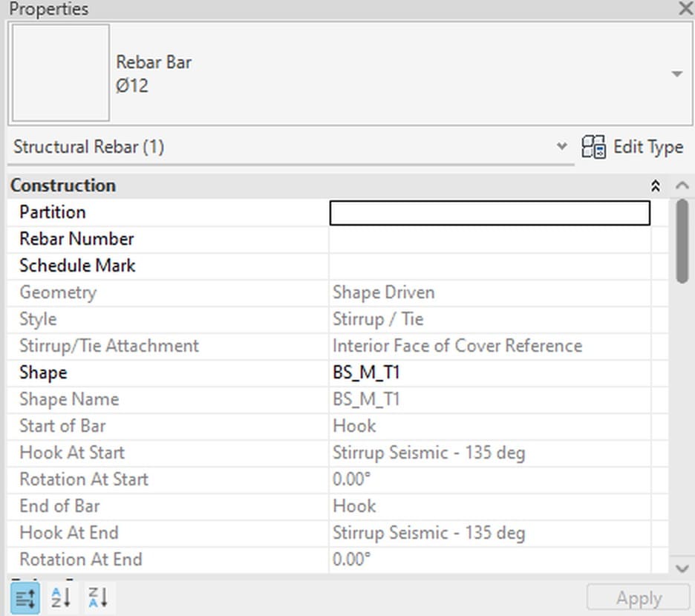Viewport: 695px width, 616px height.
Task: Click the Hook At Start value
Action: (428, 453)
